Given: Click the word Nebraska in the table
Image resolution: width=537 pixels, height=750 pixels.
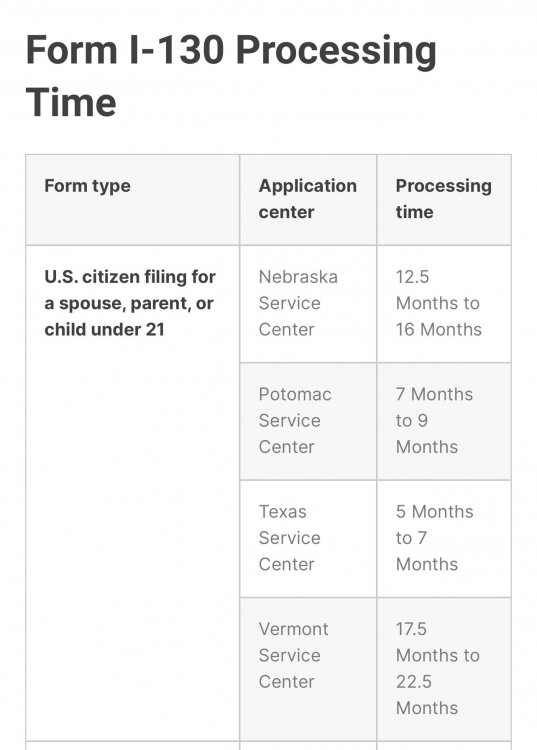Looking at the screenshot, I should click(x=298, y=277).
